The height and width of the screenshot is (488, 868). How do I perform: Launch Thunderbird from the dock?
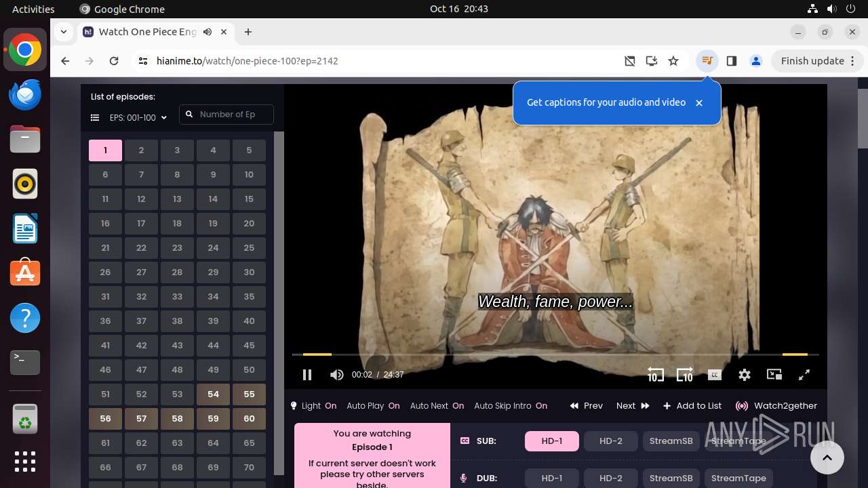coord(25,95)
